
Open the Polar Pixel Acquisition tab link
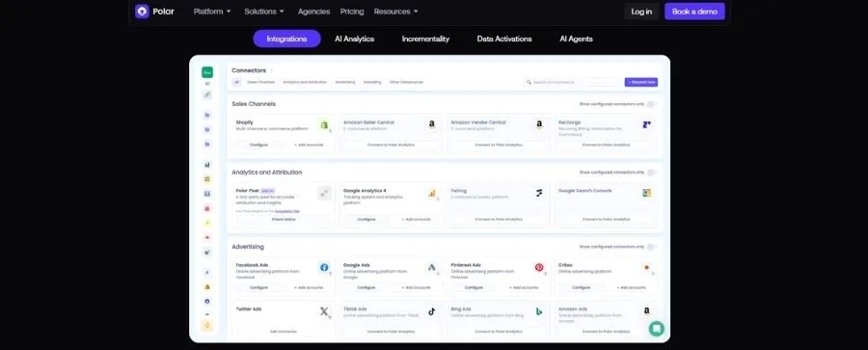[288, 211]
